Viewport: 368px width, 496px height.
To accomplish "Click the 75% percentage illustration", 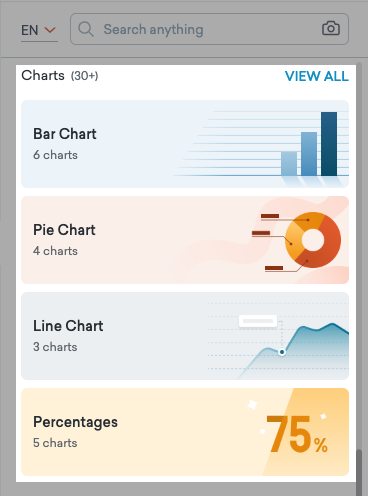I will (297, 435).
